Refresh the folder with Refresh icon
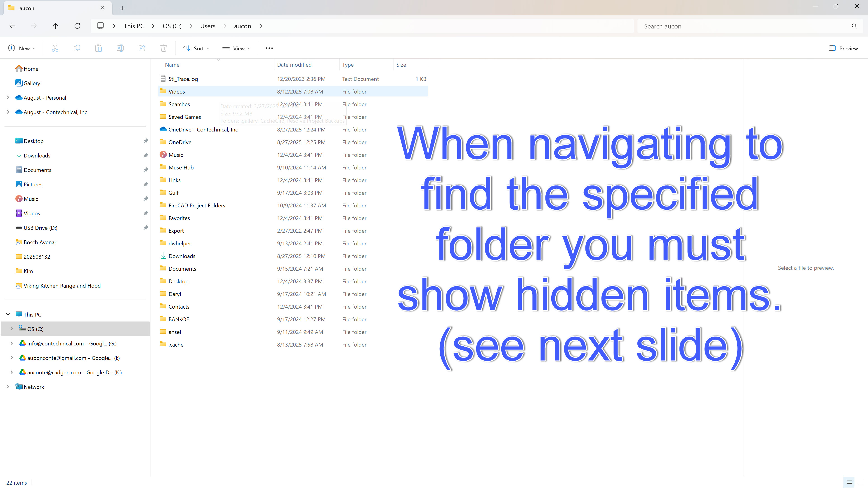This screenshot has height=488, width=868. (77, 26)
